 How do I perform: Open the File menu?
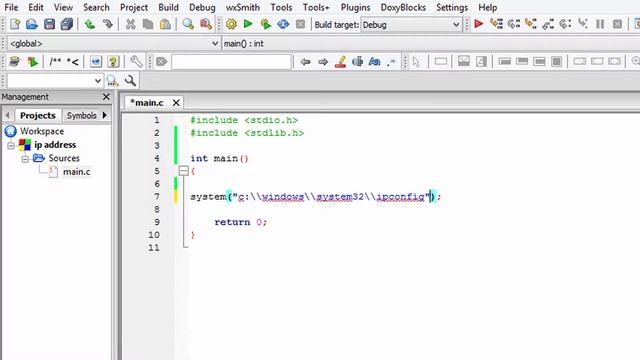(11, 7)
